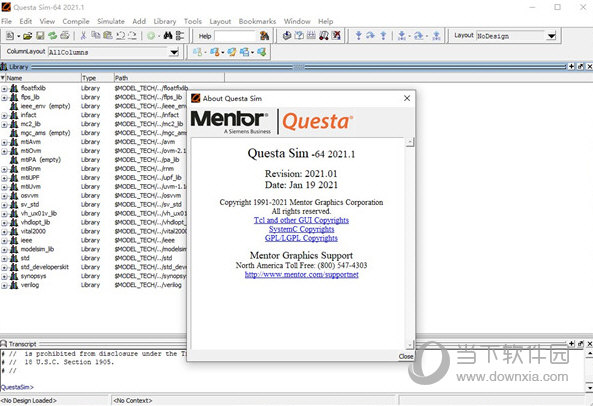Click the Step Into arrow icon
This screenshot has width=593, height=406.
pos(358,36)
